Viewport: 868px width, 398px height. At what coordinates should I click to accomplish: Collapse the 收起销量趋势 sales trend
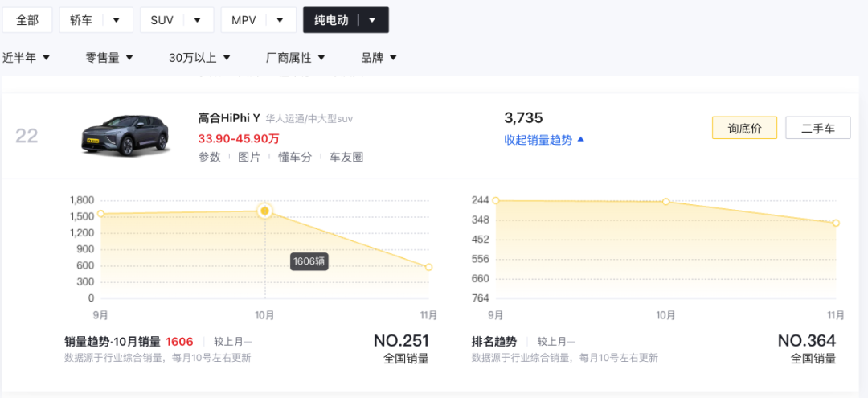[x=544, y=140]
